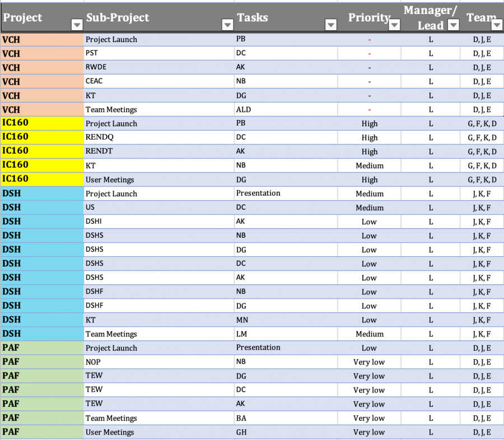Screen dimensions: 504x440
Task: Select the RWDE sub-project cell
Action: pyautogui.click(x=159, y=67)
